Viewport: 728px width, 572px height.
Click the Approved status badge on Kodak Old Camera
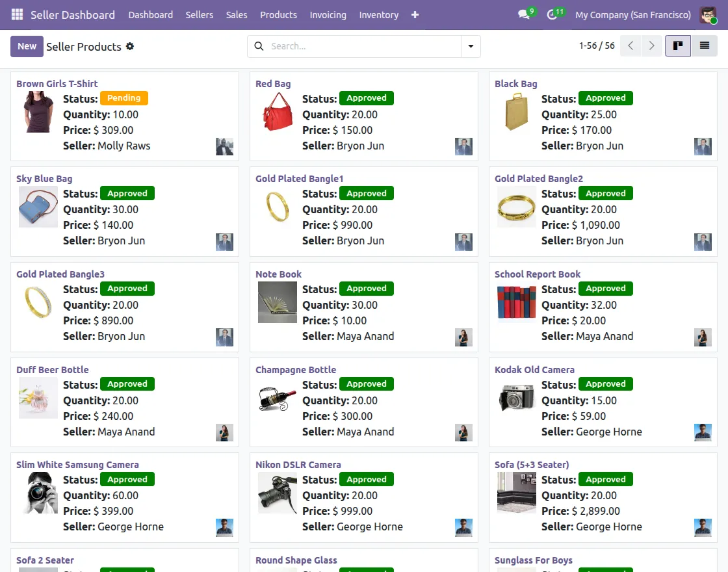[x=605, y=384]
